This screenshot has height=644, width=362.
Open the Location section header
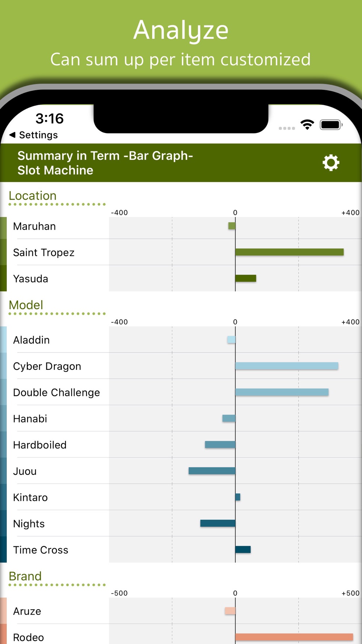click(33, 196)
